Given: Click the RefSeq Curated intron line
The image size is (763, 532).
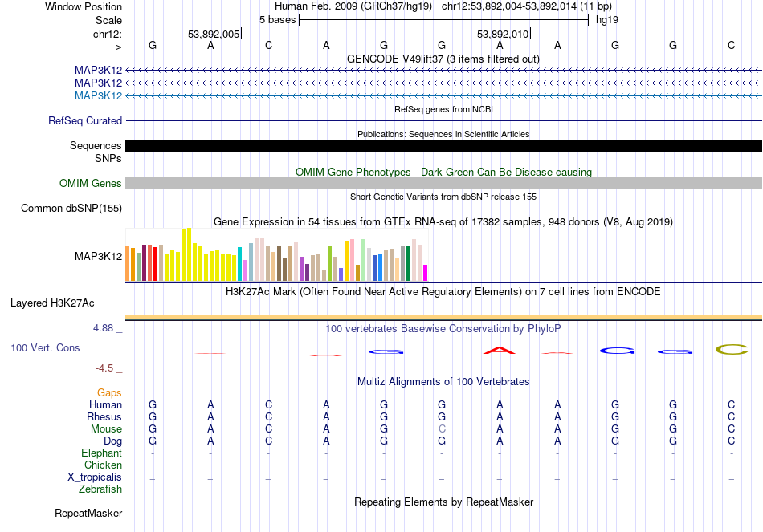Looking at the screenshot, I should coord(443,120).
